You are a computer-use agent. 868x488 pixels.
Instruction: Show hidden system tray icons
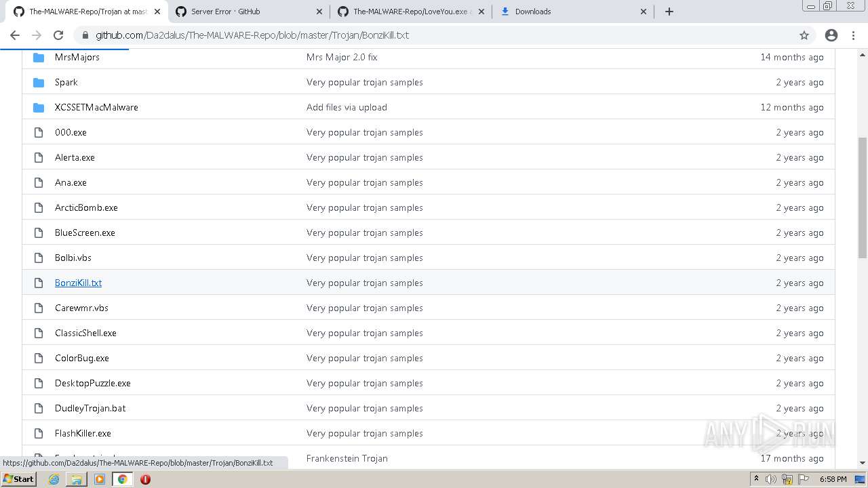coord(756,479)
